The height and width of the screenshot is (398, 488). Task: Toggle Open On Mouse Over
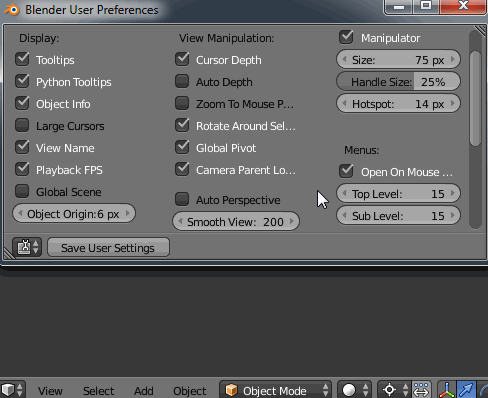(x=346, y=171)
